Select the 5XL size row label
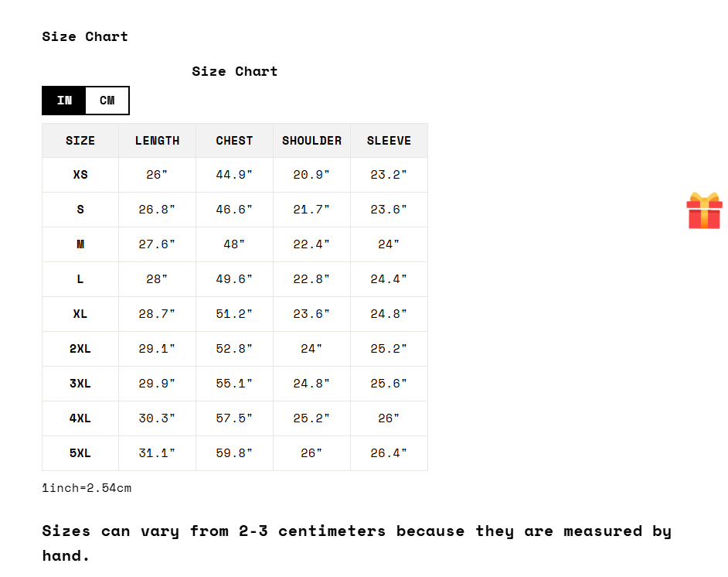This screenshot has height=577, width=728. coord(80,453)
